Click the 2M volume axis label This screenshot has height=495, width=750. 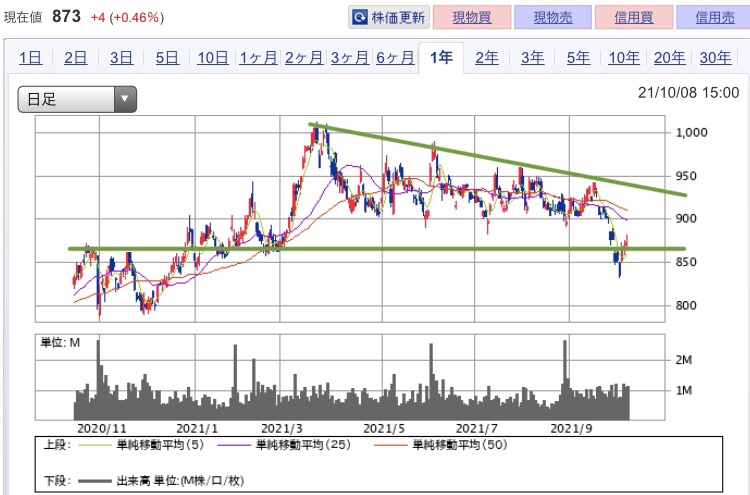coord(684,360)
